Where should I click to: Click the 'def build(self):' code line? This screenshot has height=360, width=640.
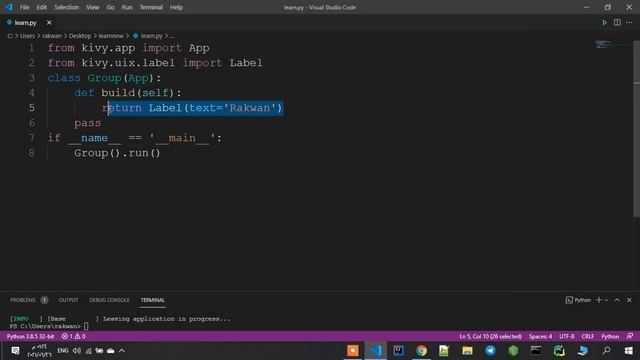(127, 93)
